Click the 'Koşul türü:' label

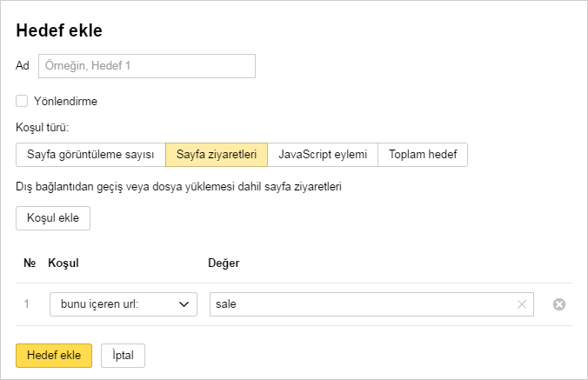[x=43, y=127]
